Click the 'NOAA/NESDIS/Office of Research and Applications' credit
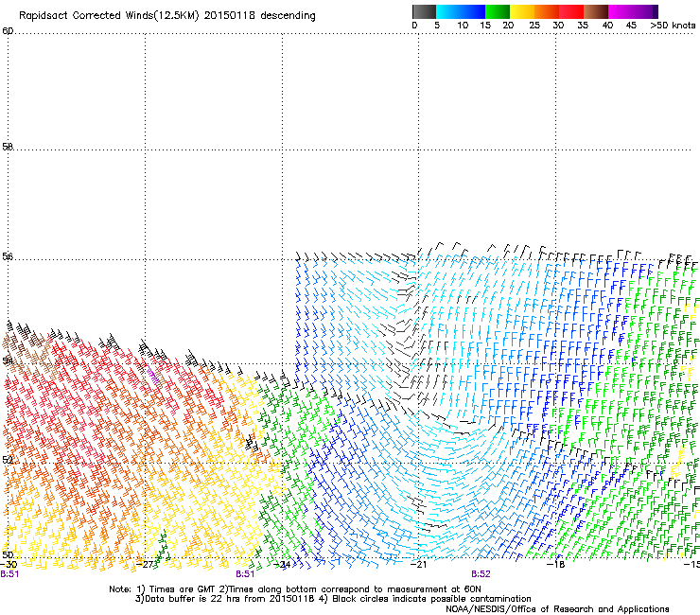This screenshot has width=700, height=615. 557,609
